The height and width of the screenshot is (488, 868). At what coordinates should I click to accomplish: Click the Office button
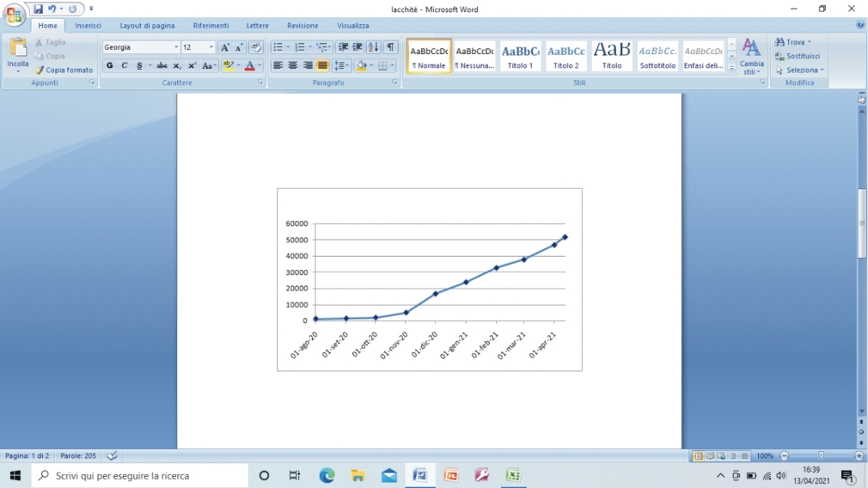[x=14, y=14]
